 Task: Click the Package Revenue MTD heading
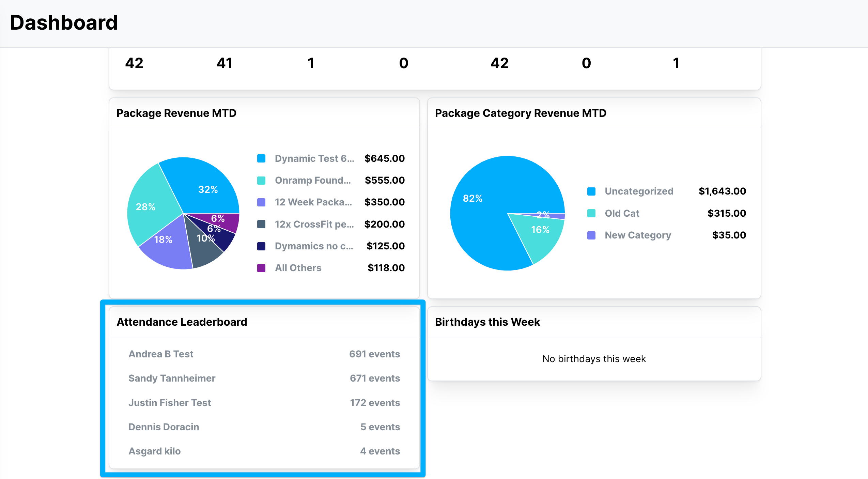[176, 113]
